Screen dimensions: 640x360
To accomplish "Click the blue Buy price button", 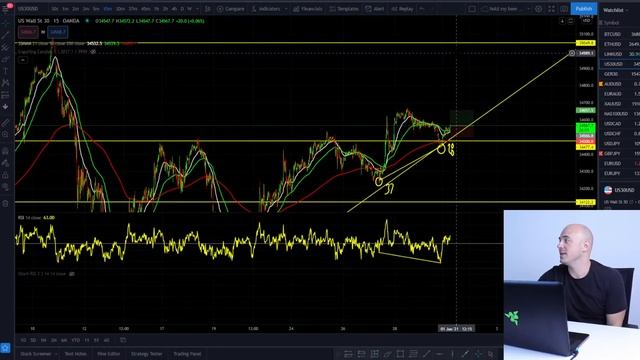I will [58, 32].
